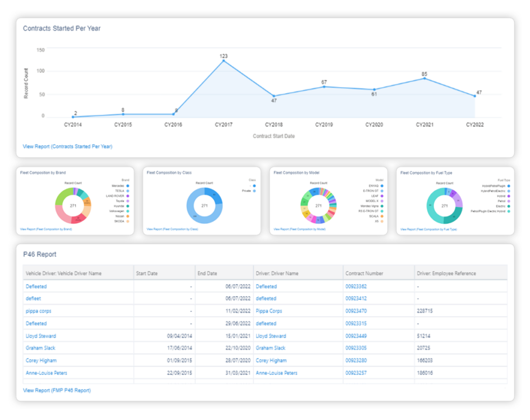This screenshot has height=420, width=530.
Task: Open View Report for Contracts Started Per Year
Action: pyautogui.click(x=67, y=147)
